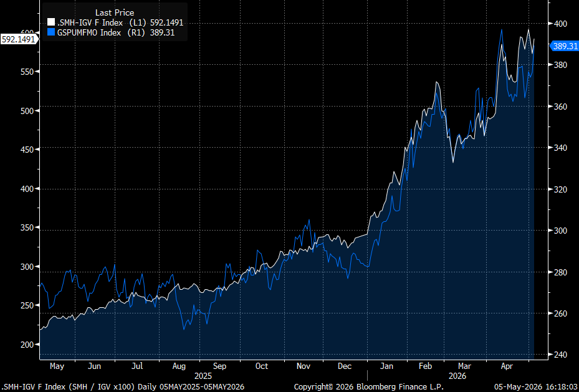
Task: Click the 280 label on right axis
Action: coord(560,272)
